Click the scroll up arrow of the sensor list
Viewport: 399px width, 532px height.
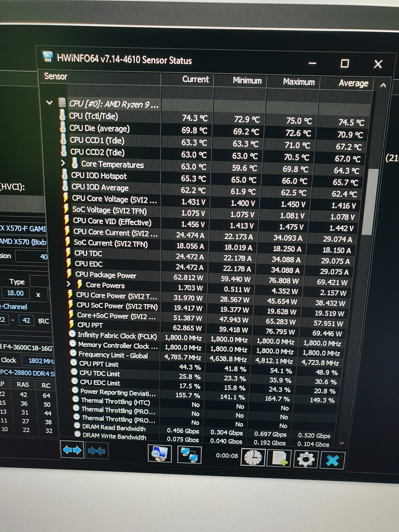[383, 85]
